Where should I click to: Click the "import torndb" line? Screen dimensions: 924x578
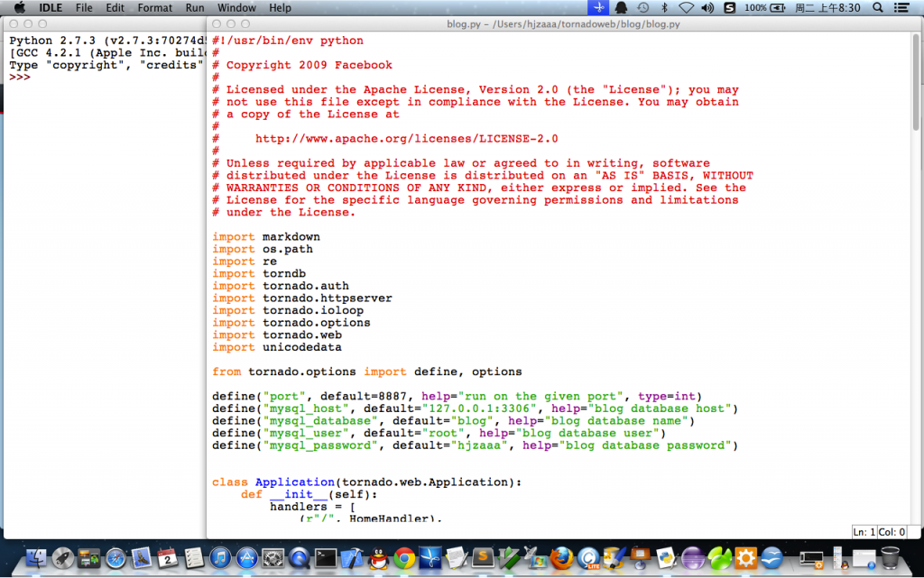tap(259, 274)
